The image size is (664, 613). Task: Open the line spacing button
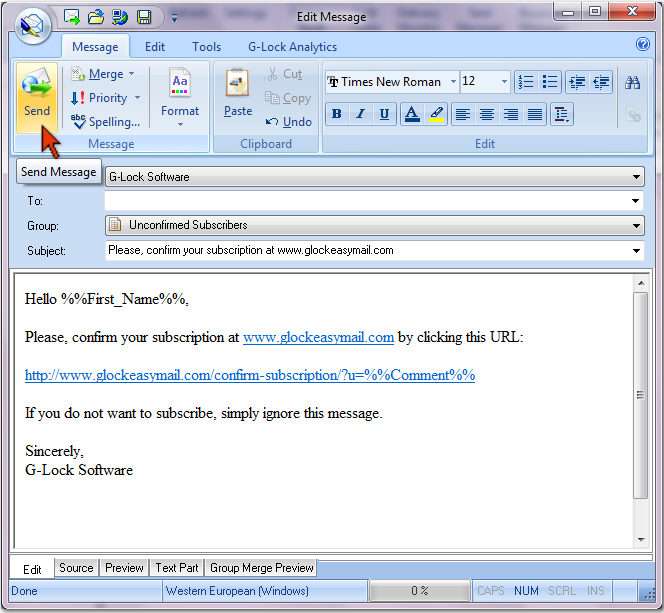click(x=562, y=114)
